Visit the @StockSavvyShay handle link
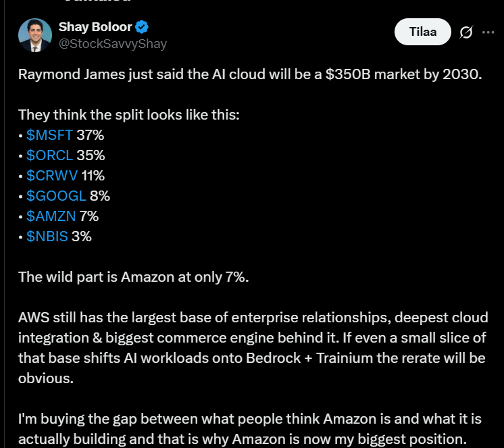504x448 pixels. click(x=113, y=44)
